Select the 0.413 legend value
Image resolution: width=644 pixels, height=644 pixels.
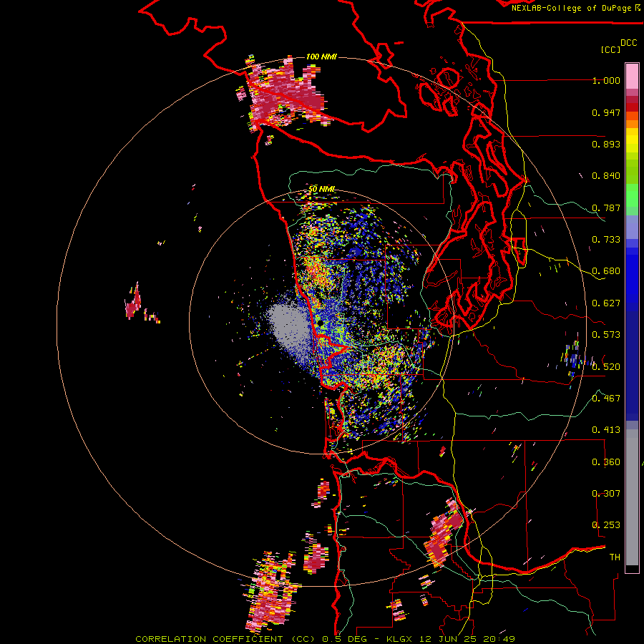coord(606,430)
